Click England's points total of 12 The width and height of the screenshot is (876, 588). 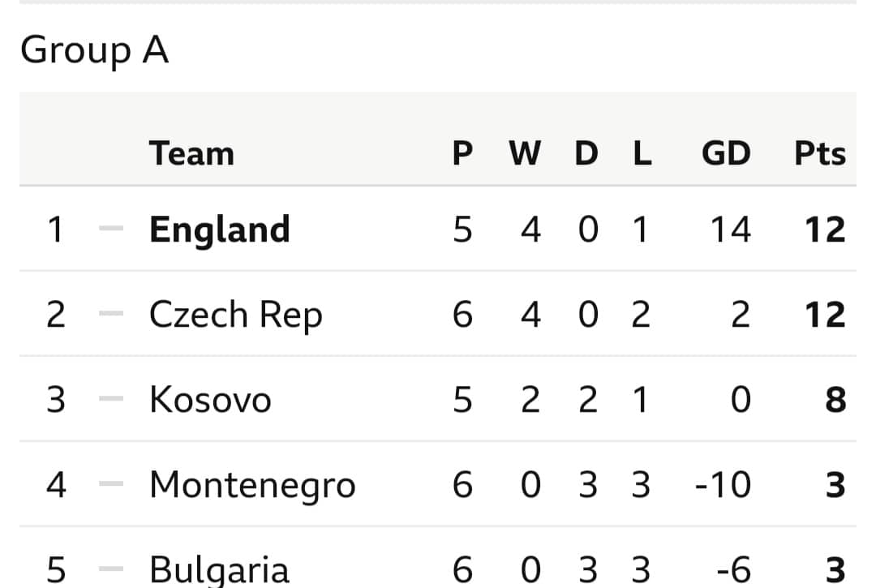(x=825, y=230)
